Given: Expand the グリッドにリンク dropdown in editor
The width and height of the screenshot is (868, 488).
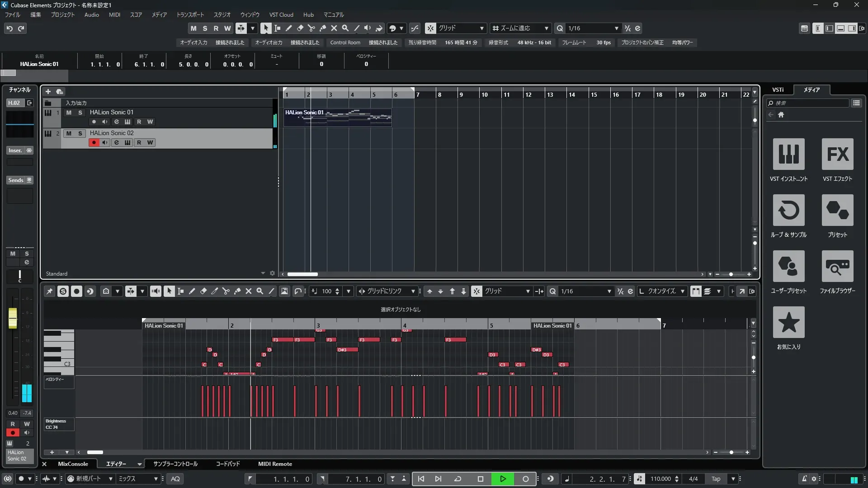Looking at the screenshot, I should pos(413,291).
